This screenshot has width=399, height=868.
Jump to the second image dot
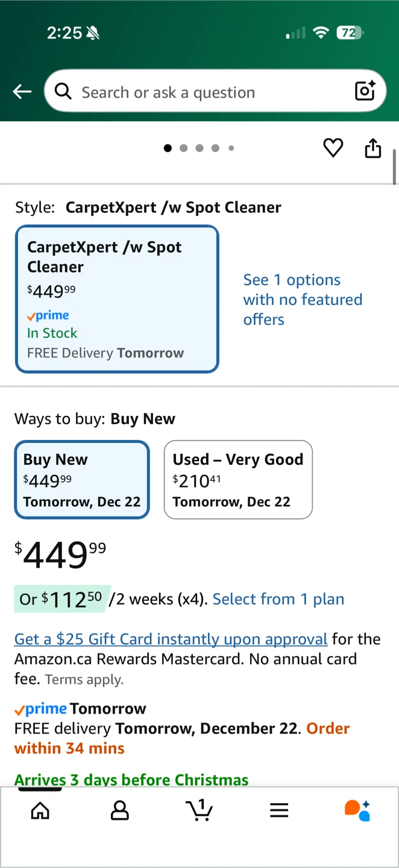click(x=183, y=148)
